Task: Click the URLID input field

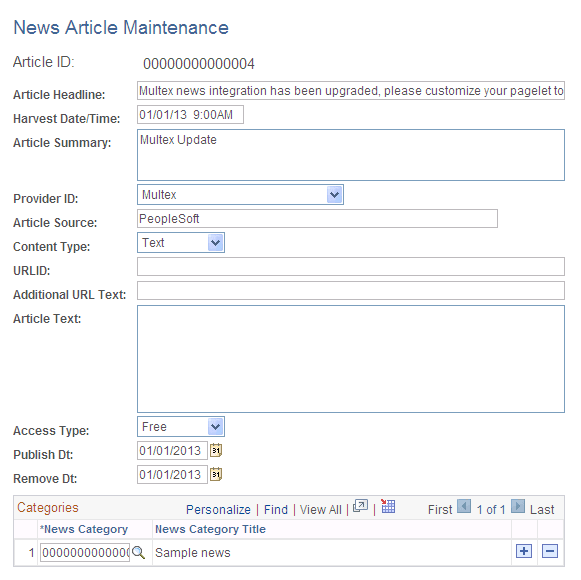Action: pos(351,266)
